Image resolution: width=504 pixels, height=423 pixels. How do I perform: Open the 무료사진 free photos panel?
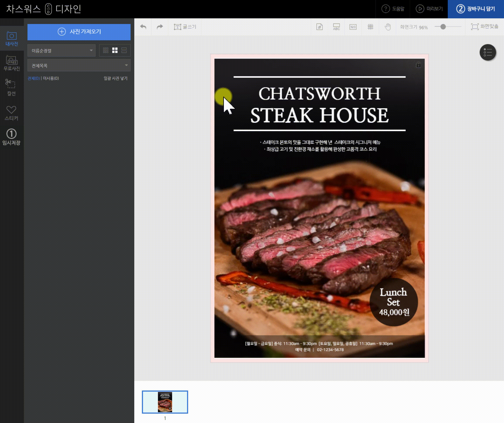(x=12, y=63)
